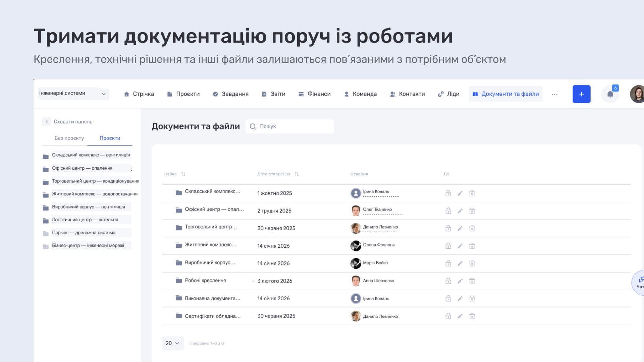This screenshot has width=644, height=362.
Task: Open Команда in navigation
Action: pyautogui.click(x=361, y=94)
